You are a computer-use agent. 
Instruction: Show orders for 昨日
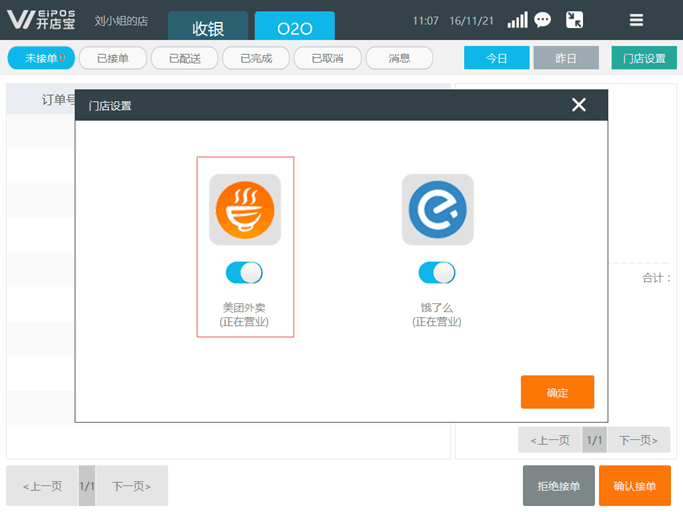click(x=566, y=58)
